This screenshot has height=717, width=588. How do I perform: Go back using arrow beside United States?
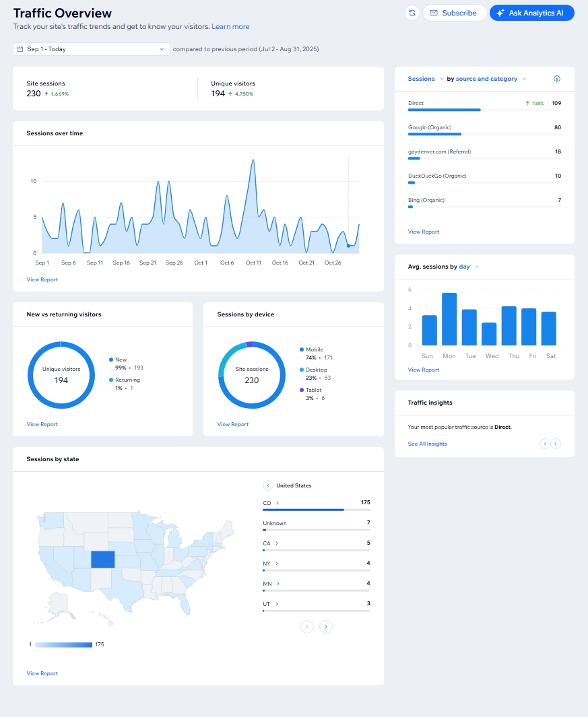(267, 485)
